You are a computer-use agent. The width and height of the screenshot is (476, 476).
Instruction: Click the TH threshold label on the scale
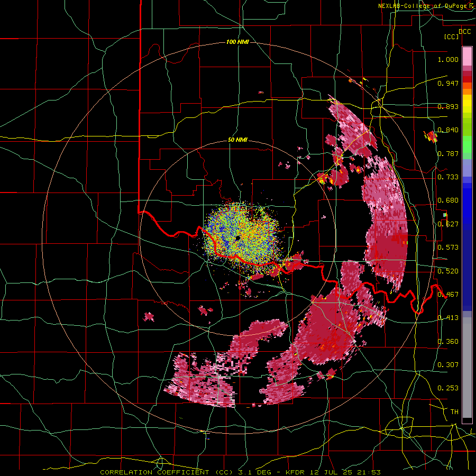454,412
